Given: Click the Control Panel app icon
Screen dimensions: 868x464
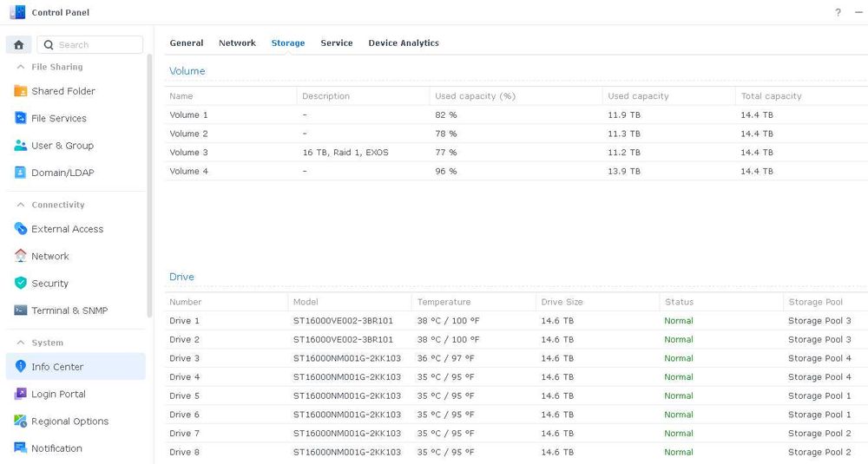Looking at the screenshot, I should click(17, 12).
